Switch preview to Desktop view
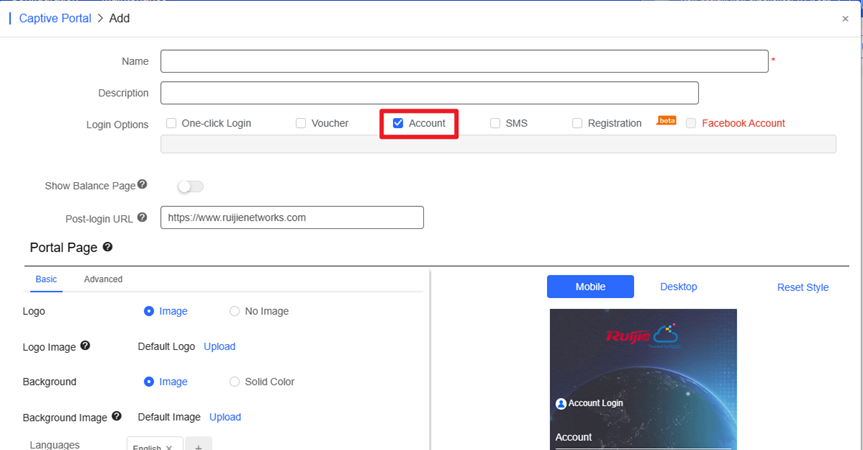Viewport: 863px width, 450px height. pyautogui.click(x=678, y=287)
